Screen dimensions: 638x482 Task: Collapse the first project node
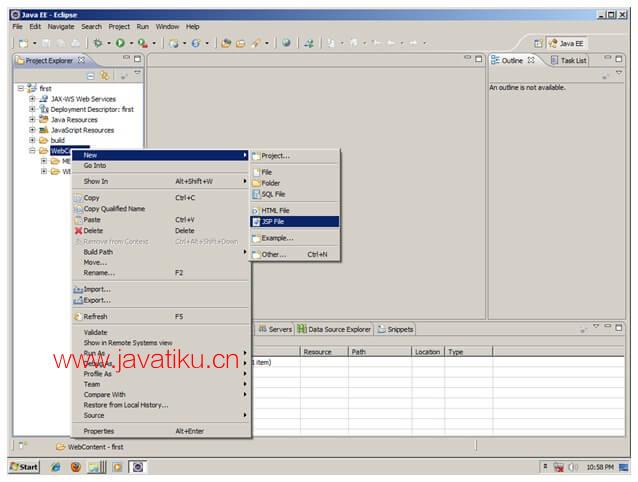point(21,88)
